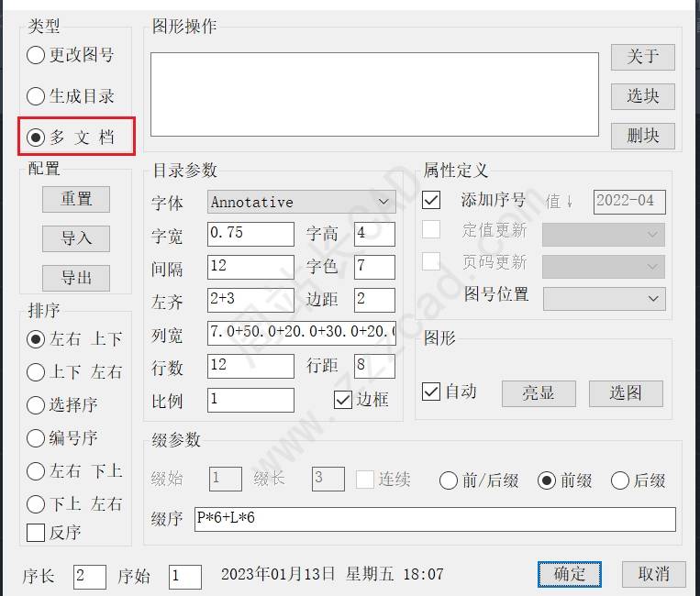Expand the 图号位置 dropdown
This screenshot has width=700, height=596.
pos(604,298)
